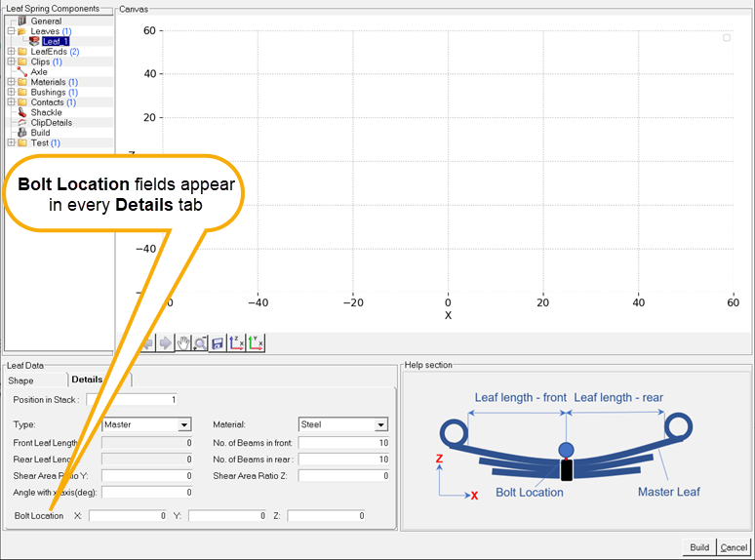The width and height of the screenshot is (755, 560).
Task: Expand the Bushings tree node
Action: point(11,92)
